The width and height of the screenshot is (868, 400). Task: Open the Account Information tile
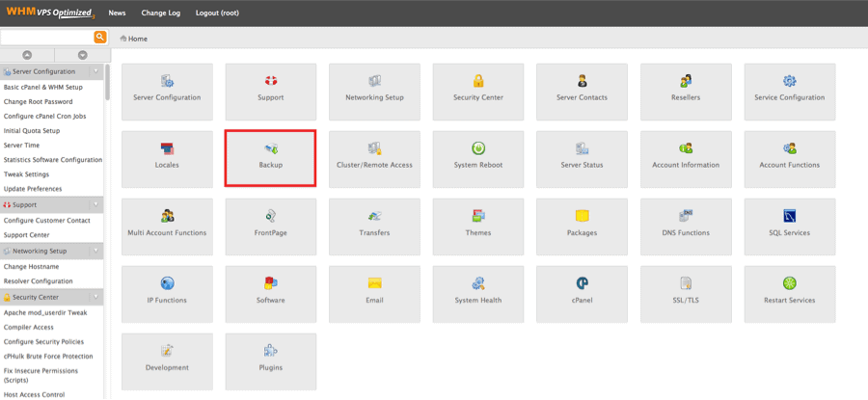[x=686, y=159]
